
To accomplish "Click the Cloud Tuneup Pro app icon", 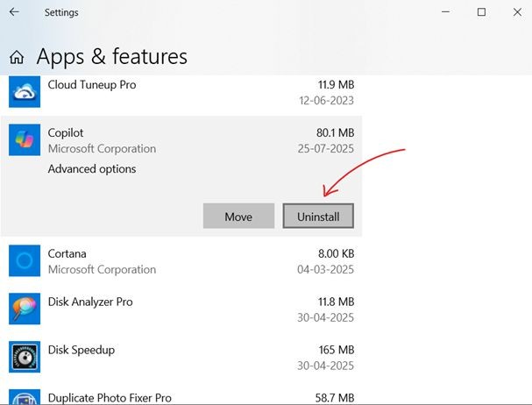I will (x=23, y=91).
